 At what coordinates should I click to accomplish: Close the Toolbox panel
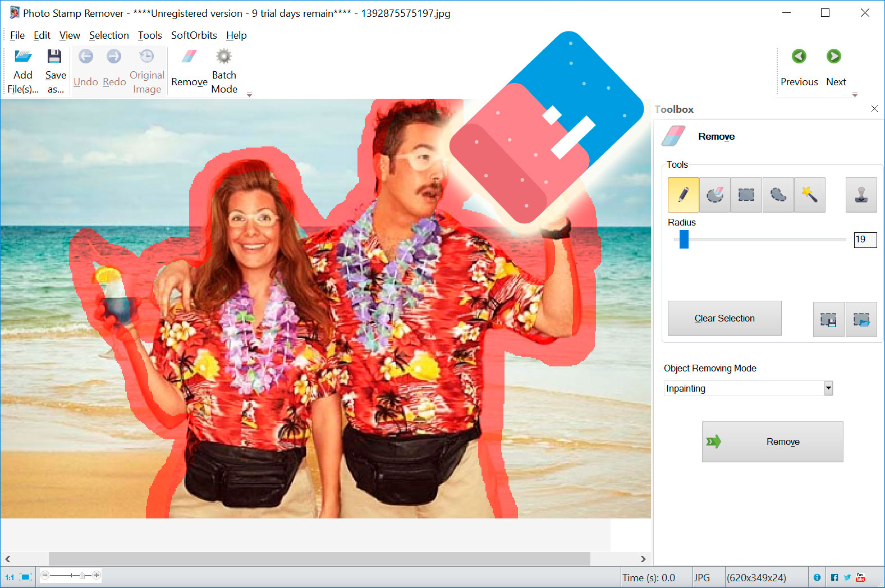click(874, 109)
